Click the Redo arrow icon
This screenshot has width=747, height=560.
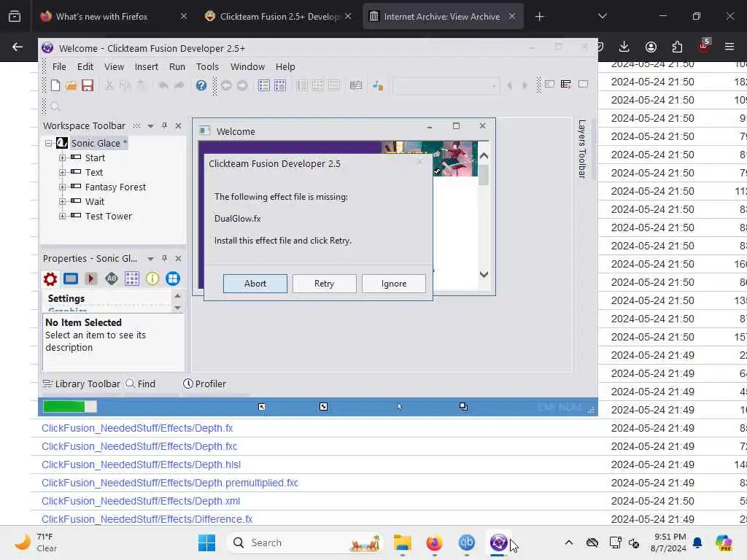click(x=179, y=85)
